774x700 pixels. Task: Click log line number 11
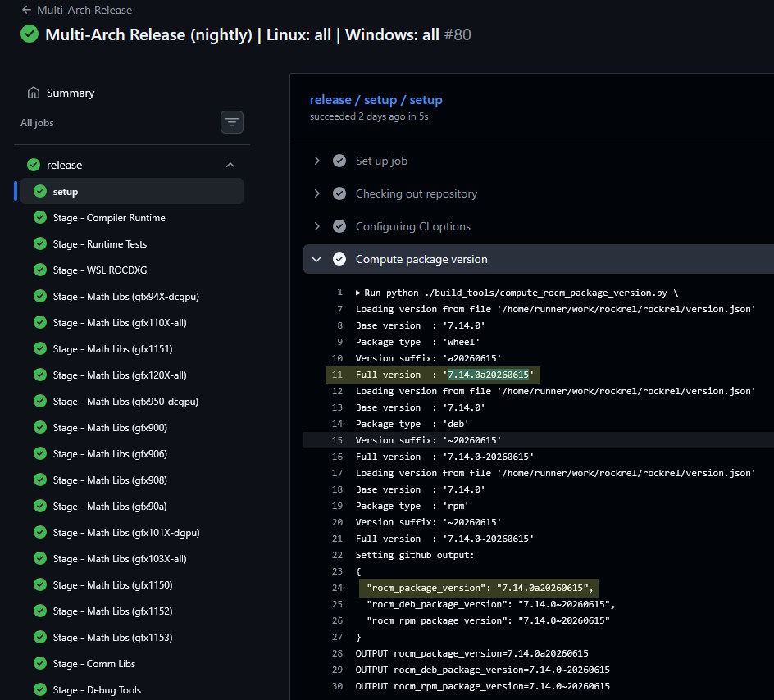[x=337, y=375]
